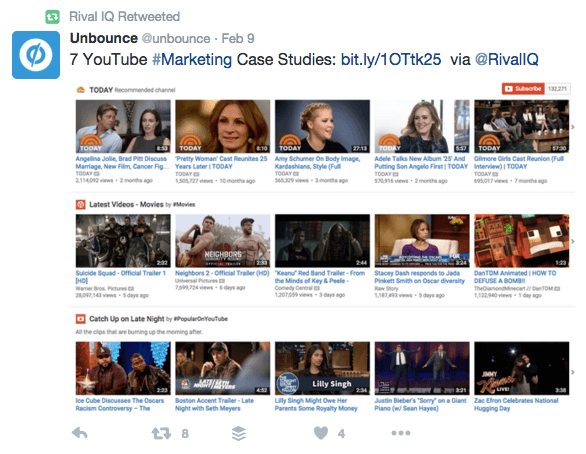Subscribe to the TODAY channel
586x454 pixels.
523,89
